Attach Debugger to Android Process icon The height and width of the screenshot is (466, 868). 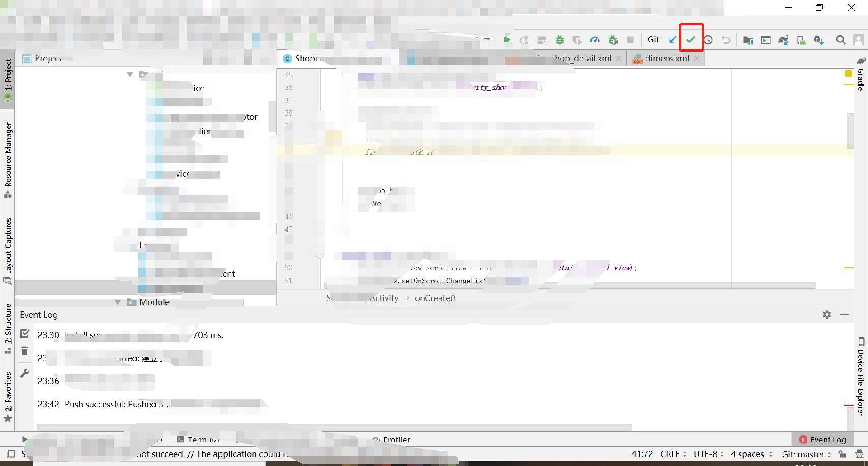[x=613, y=40]
